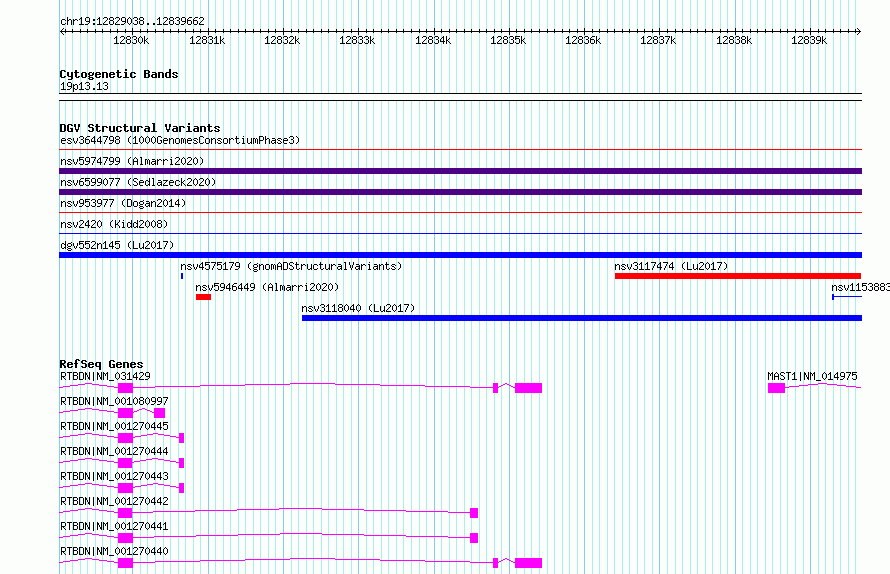
Task: Click the RTBDN|NM_001270444 transcript label
Action: (114, 451)
